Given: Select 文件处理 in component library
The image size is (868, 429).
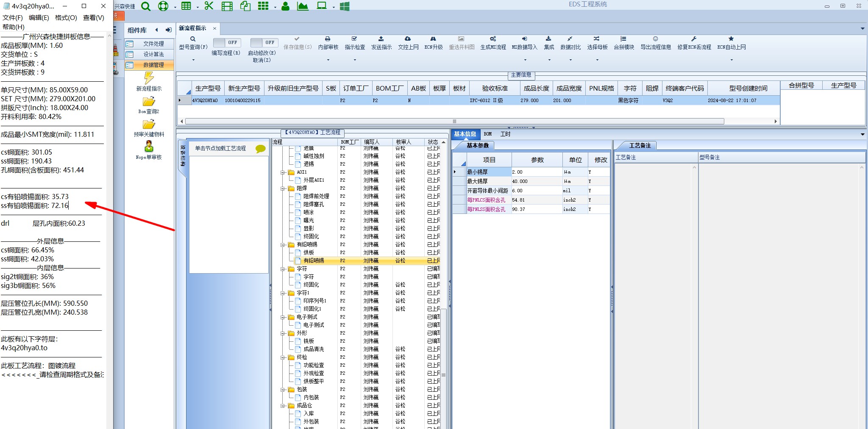Looking at the screenshot, I should point(149,44).
